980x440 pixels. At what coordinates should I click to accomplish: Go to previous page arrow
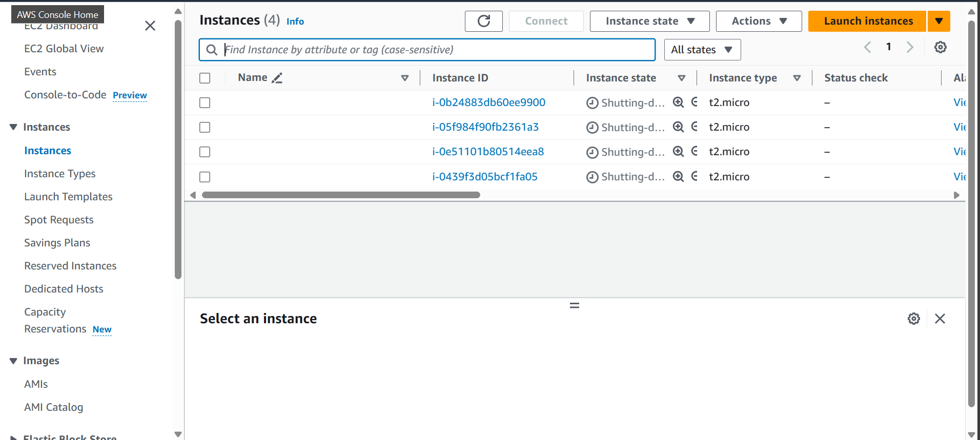pos(867,47)
